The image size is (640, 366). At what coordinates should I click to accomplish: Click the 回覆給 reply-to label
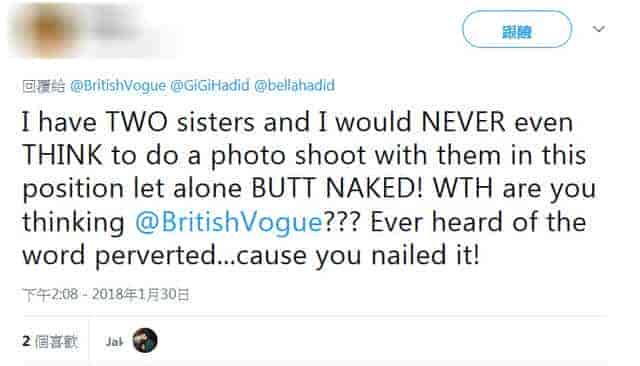tap(44, 86)
